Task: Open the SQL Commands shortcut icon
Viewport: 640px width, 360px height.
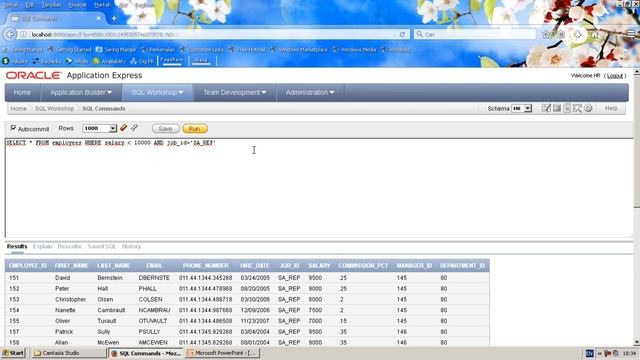Action: (x=557, y=108)
